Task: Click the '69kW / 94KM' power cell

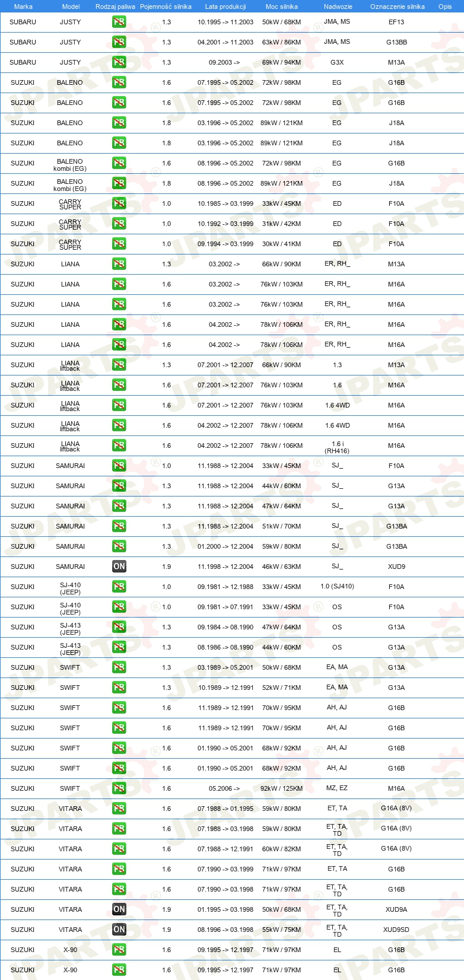Action: (x=282, y=62)
